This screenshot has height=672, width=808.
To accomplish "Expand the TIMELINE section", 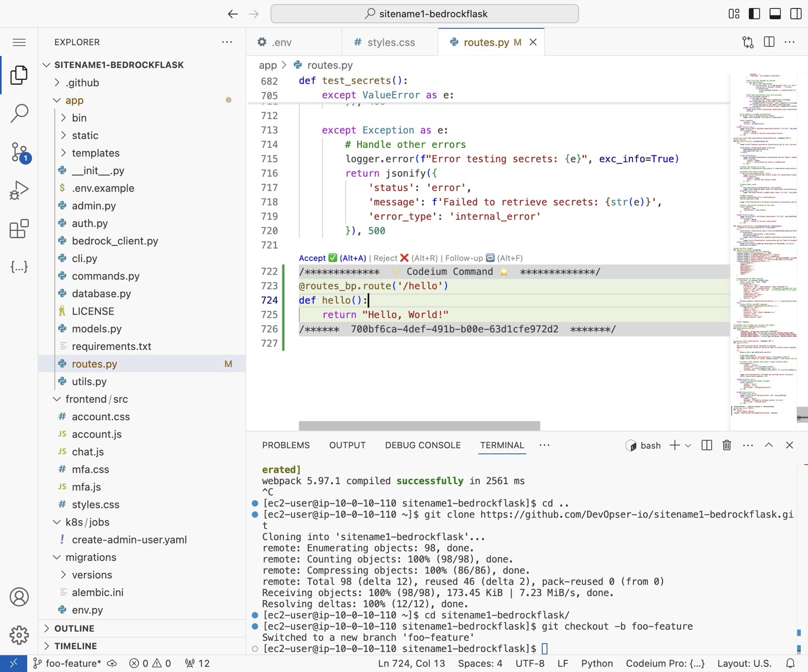I will tap(75, 646).
